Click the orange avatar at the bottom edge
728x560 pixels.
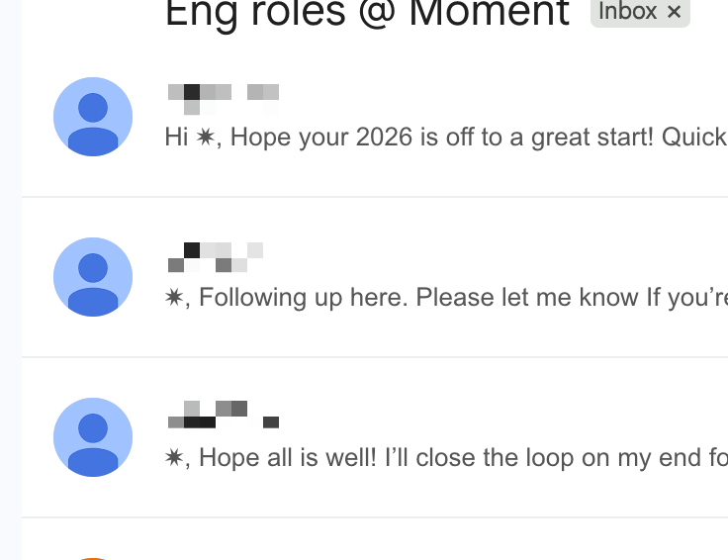(93, 556)
